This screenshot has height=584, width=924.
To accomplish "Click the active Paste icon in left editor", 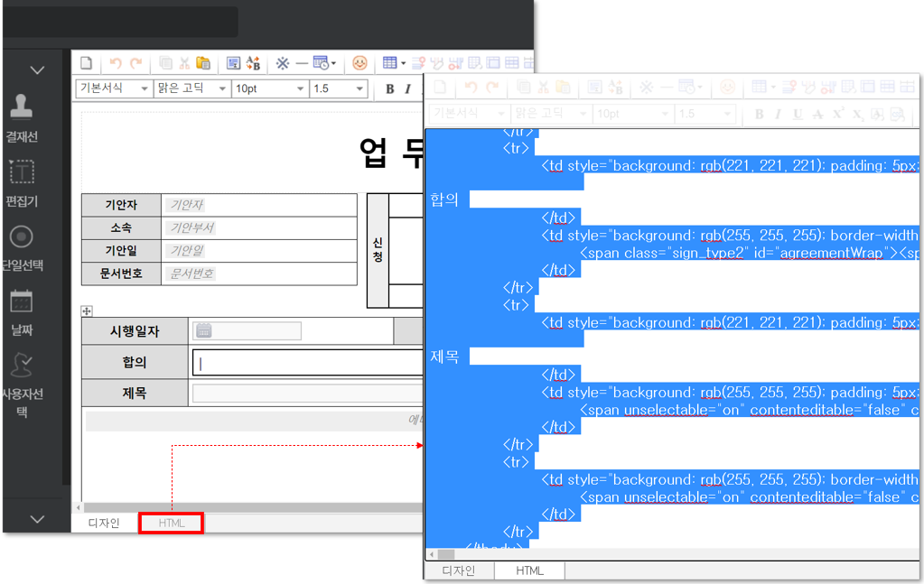I will pos(203,63).
